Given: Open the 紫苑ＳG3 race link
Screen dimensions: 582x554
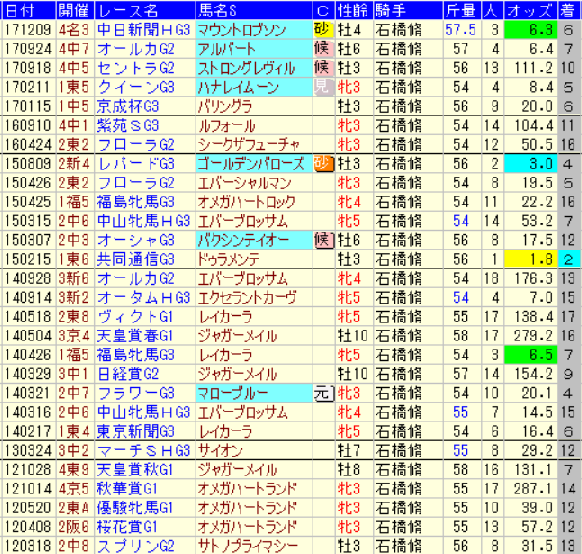Looking at the screenshot, I should [x=128, y=126].
